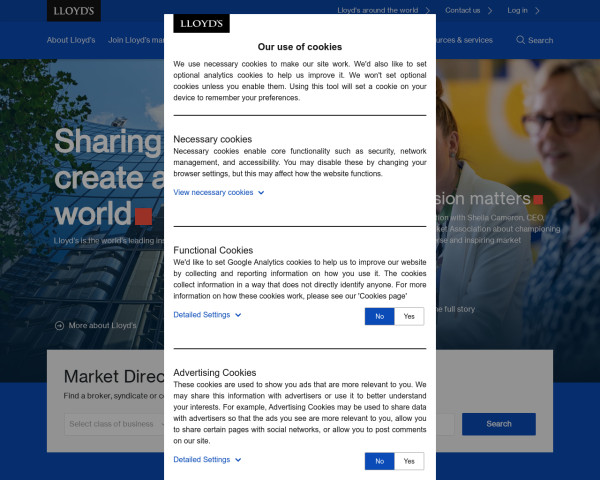Viewport: 600px width, 480px height.
Task: Click the Functional Cookies heading
Action: click(213, 250)
